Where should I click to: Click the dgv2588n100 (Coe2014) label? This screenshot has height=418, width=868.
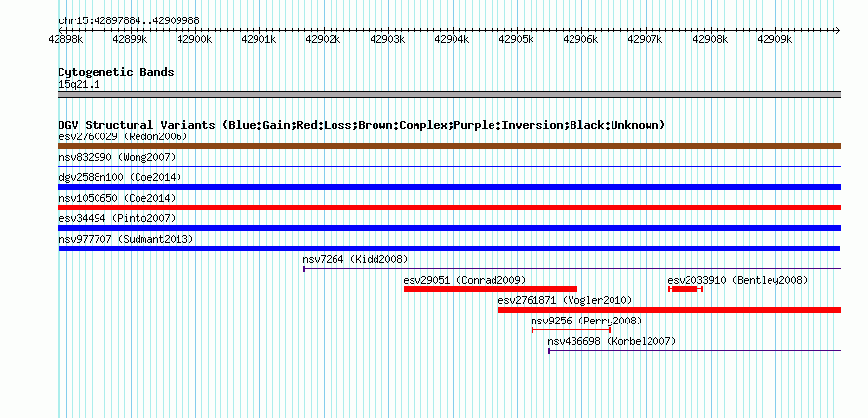click(120, 177)
